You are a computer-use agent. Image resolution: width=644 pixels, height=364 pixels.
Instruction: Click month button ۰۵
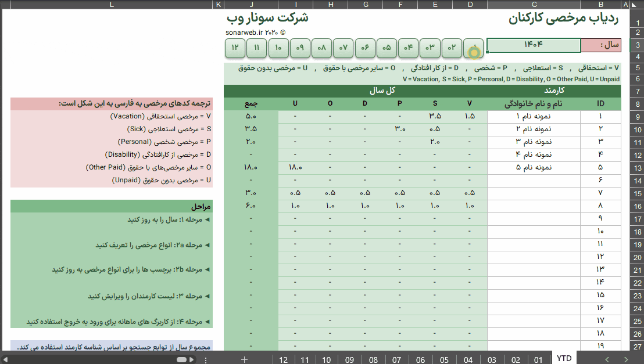387,48
